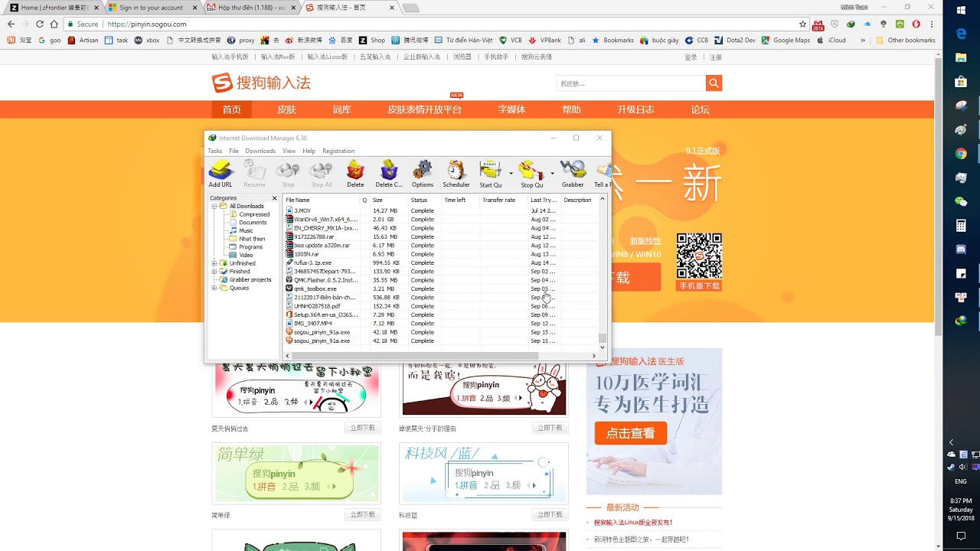Click the IDM vertical scrollbar thumb
This screenshot has width=980, height=551.
click(x=603, y=338)
